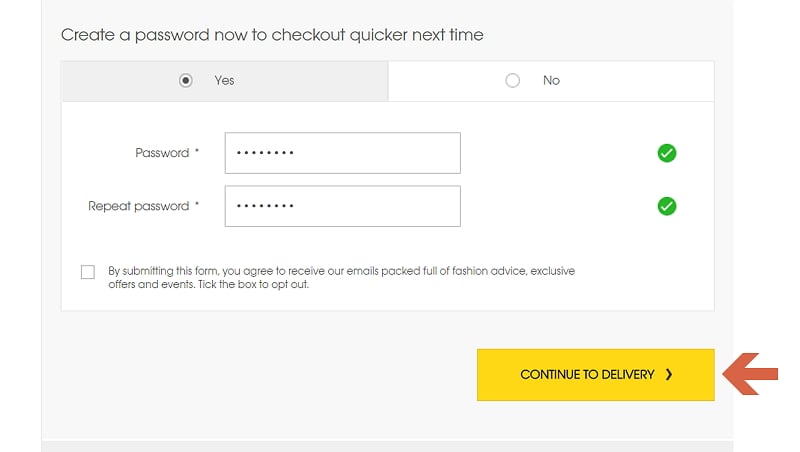
Task: Click the "No" option label text
Action: (551, 81)
